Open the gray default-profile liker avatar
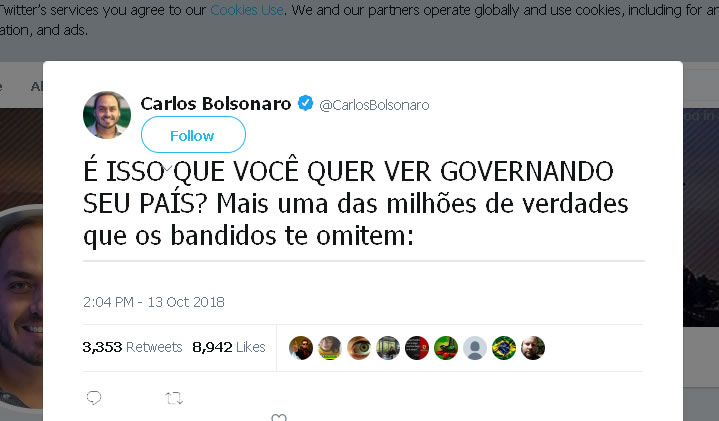This screenshot has height=421, width=719. tap(475, 348)
